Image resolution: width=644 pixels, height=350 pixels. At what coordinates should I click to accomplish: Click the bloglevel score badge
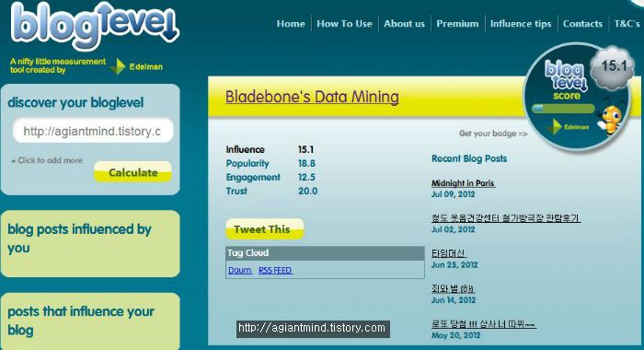(x=577, y=97)
